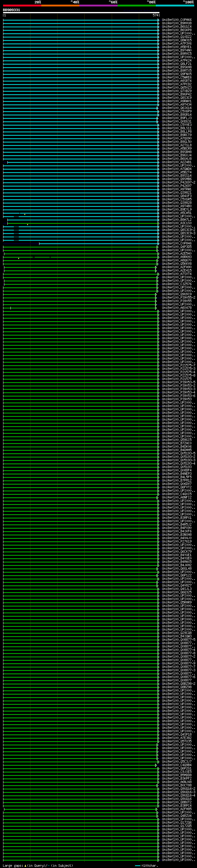The width and height of the screenshot is (197, 868).
Task: Select the UniRef100_Q4P3D5 label
Action: tap(177, 247)
